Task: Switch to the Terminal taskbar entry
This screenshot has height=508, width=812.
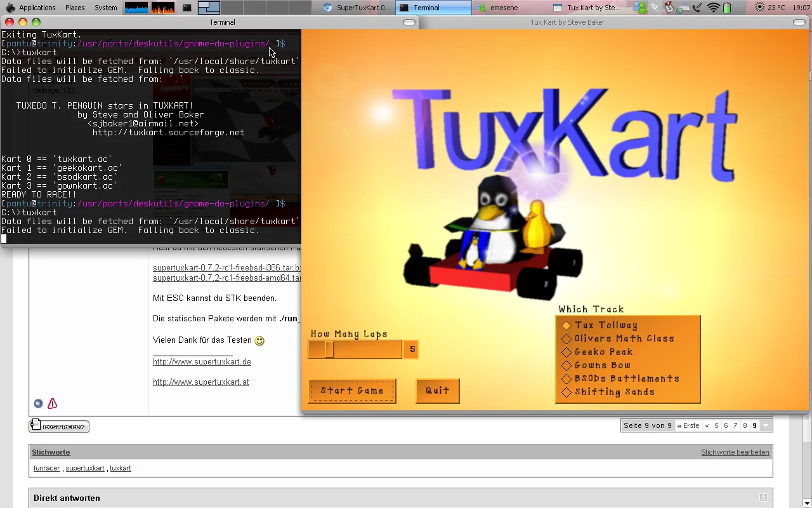Action: tap(433, 8)
